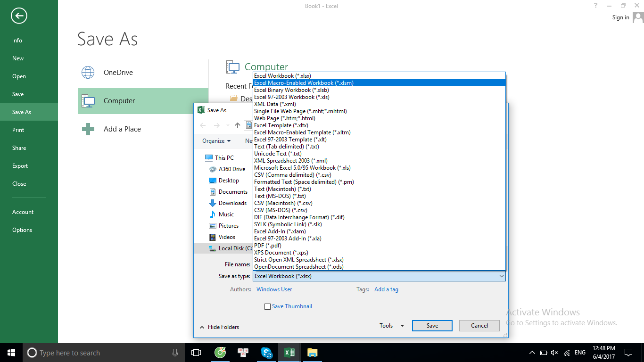Viewport: 644px width, 362px height.
Task: Open the recent locations dropdown arrow
Action: (x=228, y=125)
